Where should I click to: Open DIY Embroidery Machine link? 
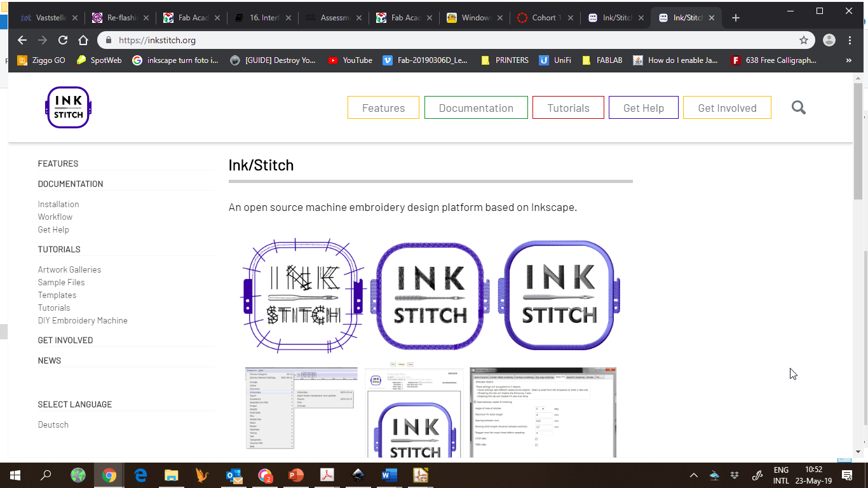click(83, 320)
